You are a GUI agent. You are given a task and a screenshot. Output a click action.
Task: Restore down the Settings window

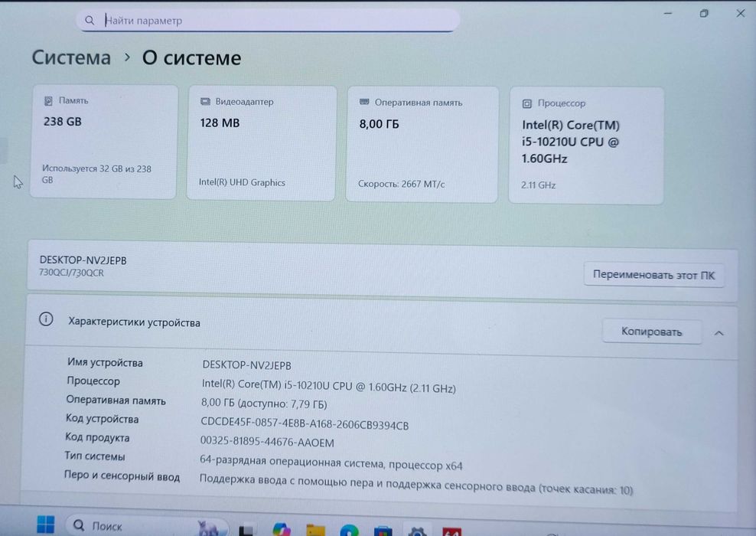coord(704,14)
